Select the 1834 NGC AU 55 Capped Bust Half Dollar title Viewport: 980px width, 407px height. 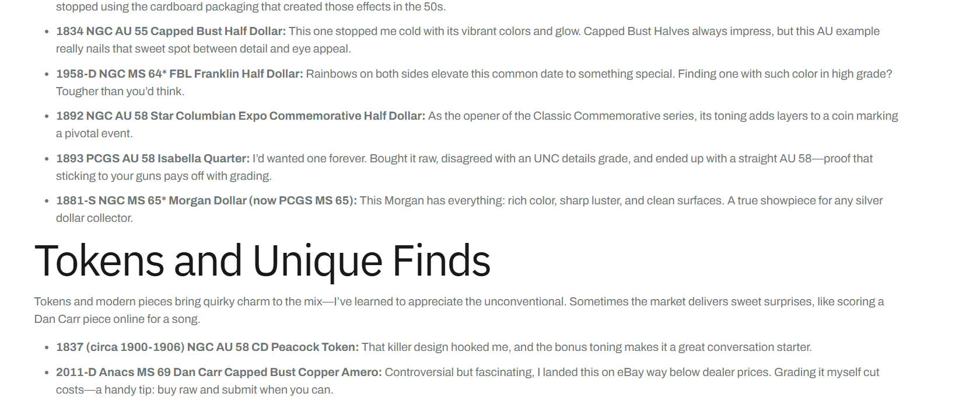point(171,32)
